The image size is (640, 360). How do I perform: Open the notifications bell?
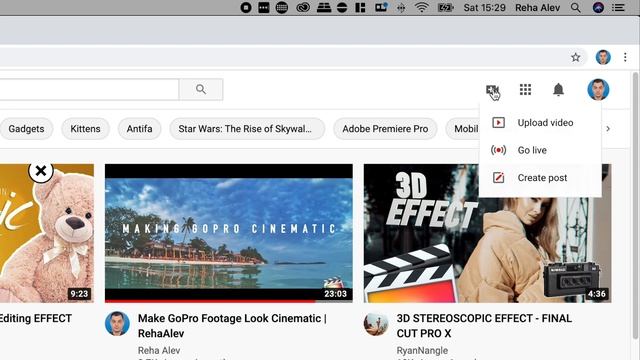click(x=558, y=89)
